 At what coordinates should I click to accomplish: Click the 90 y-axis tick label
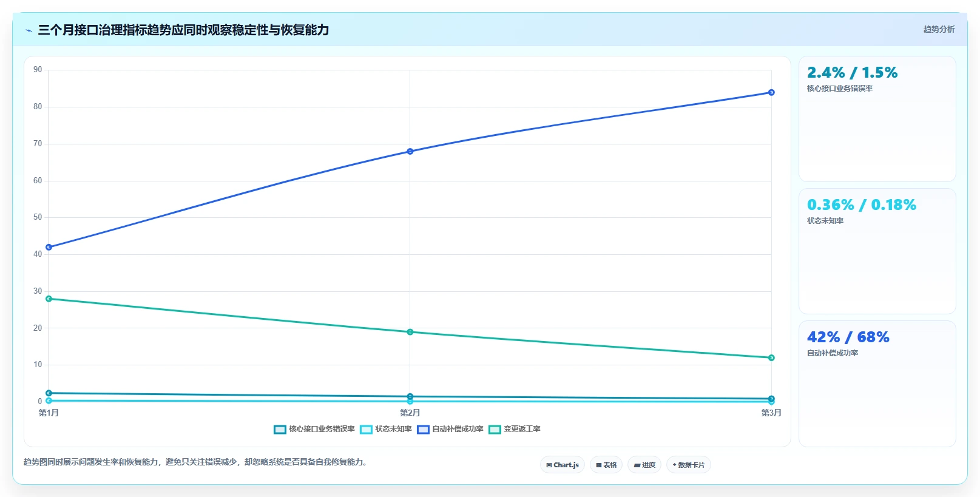point(38,70)
